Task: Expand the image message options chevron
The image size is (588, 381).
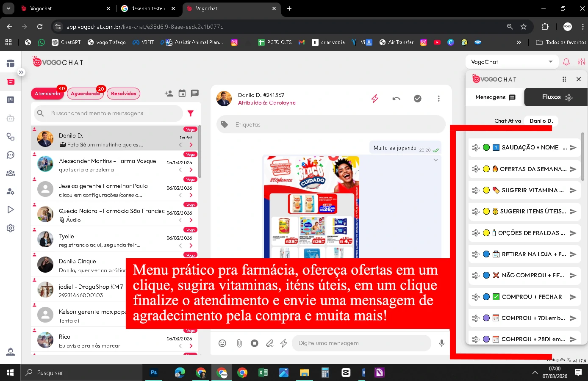Action: pyautogui.click(x=435, y=160)
